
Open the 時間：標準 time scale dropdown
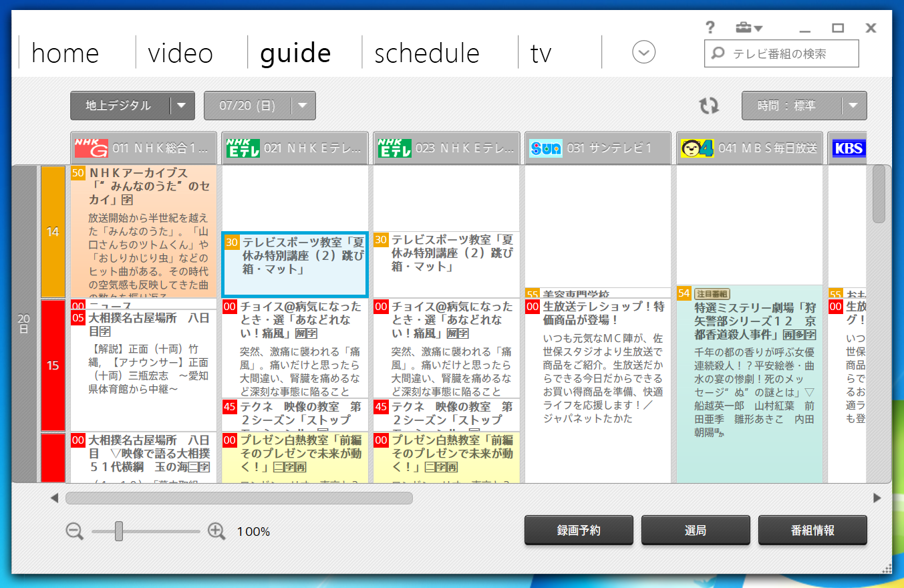804,106
